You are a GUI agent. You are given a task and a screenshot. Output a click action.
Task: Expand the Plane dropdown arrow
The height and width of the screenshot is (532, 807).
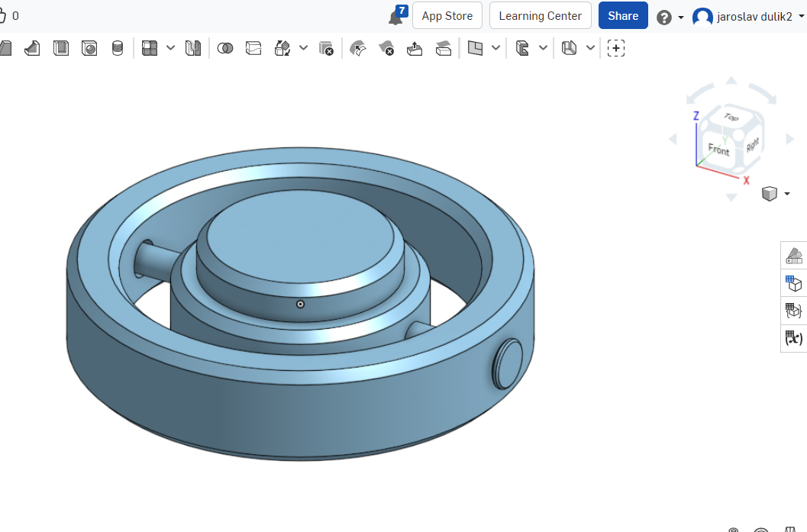(x=495, y=48)
